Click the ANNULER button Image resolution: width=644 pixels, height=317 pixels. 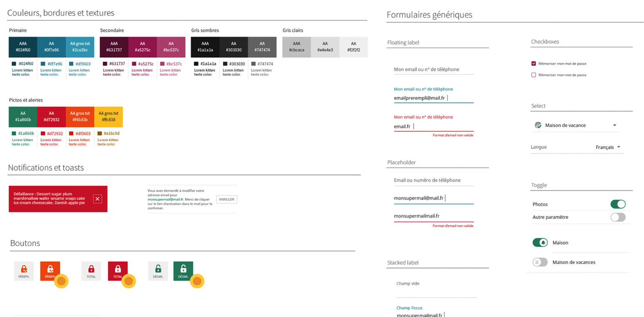[226, 199]
